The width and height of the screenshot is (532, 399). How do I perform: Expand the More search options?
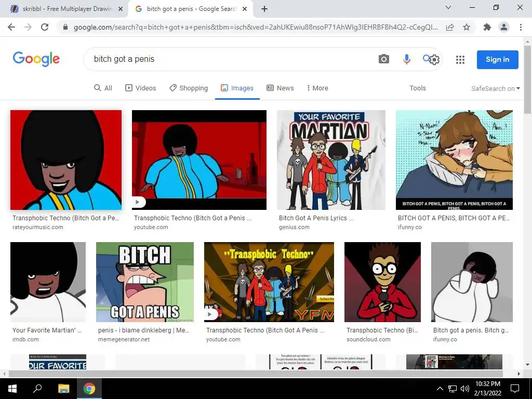[x=317, y=88]
